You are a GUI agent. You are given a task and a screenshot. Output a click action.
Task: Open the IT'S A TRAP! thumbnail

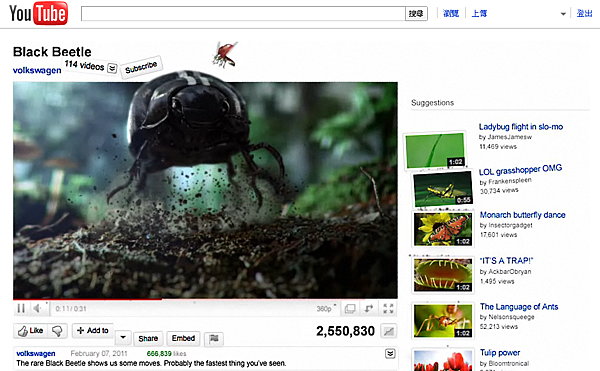[443, 275]
